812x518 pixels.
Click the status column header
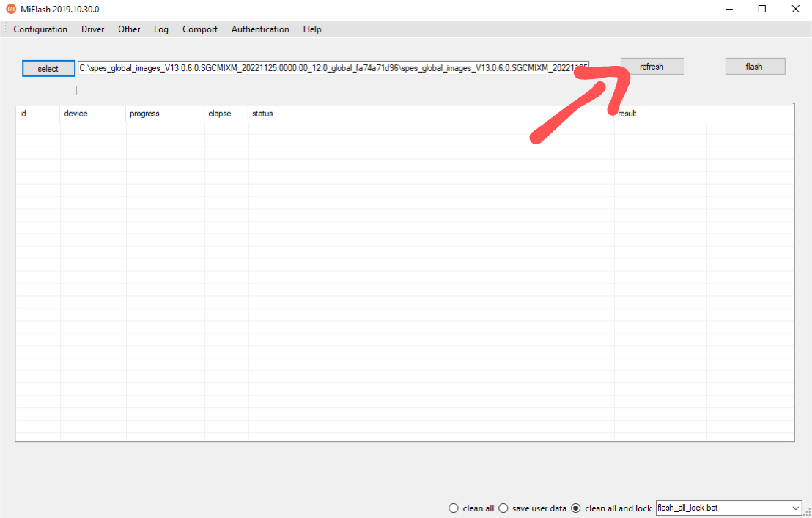[x=431, y=114]
